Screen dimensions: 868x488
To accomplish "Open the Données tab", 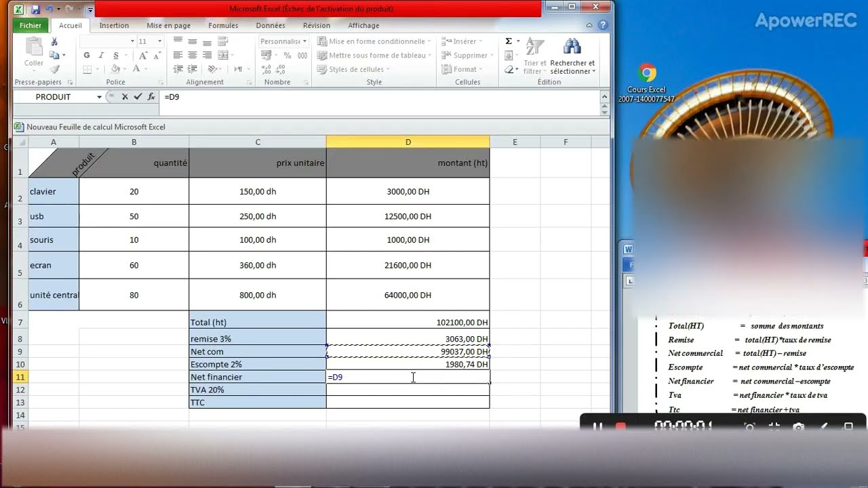I will (x=271, y=25).
